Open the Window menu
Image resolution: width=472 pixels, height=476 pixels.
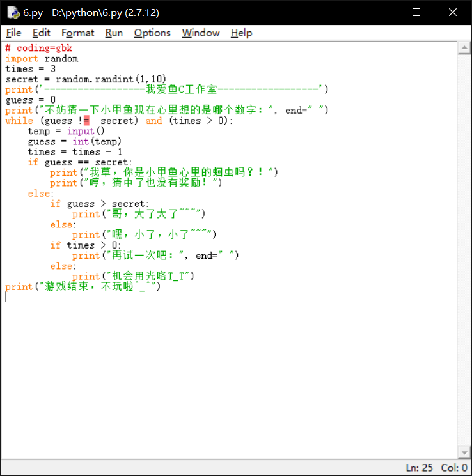tap(200, 33)
